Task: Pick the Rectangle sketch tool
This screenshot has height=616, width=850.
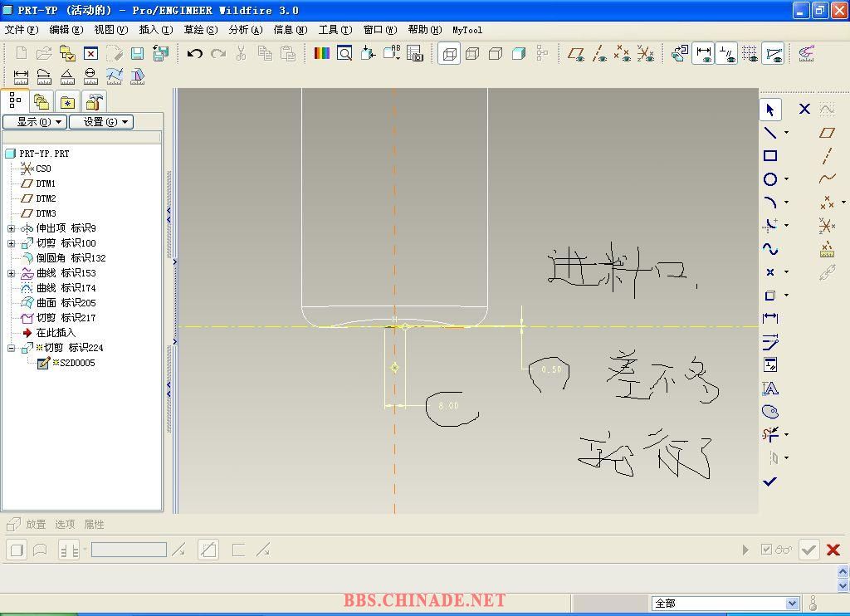Action: point(770,156)
